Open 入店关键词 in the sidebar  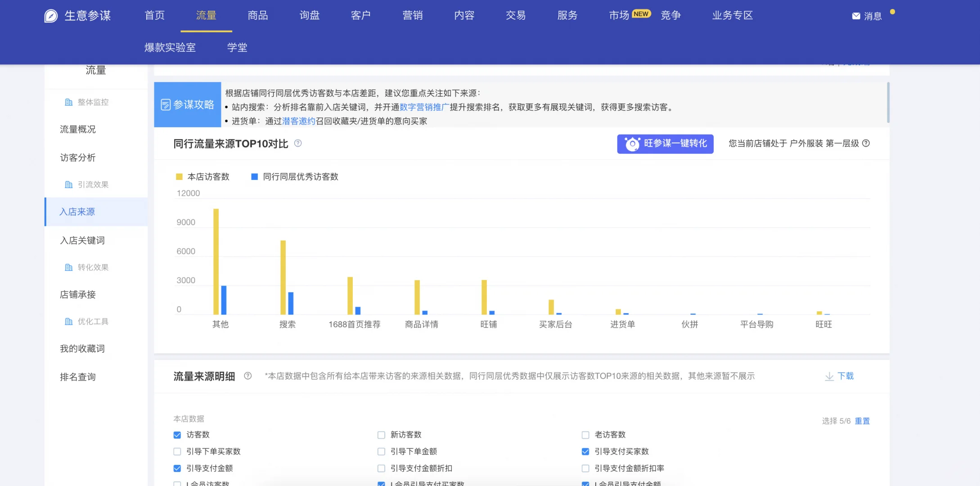click(x=82, y=241)
